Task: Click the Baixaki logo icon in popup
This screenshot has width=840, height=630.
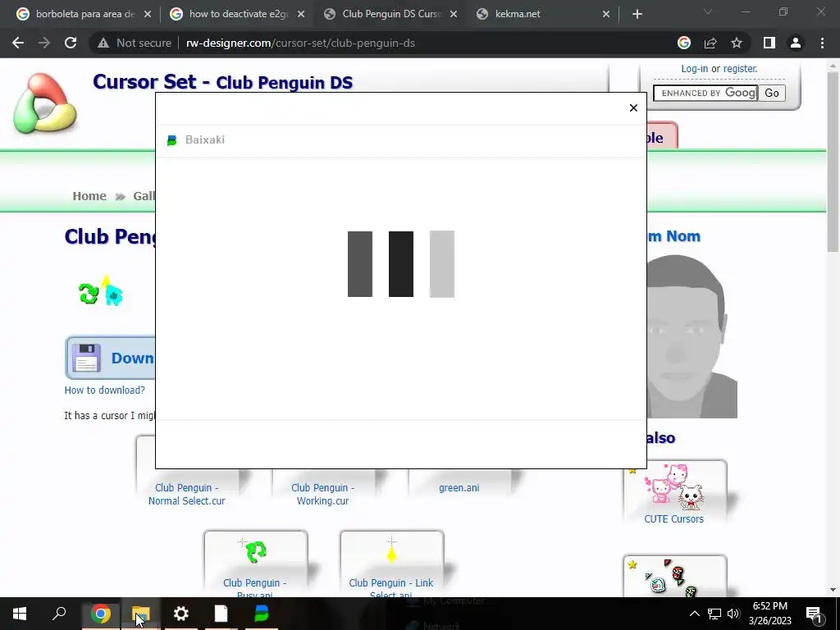Action: [172, 140]
